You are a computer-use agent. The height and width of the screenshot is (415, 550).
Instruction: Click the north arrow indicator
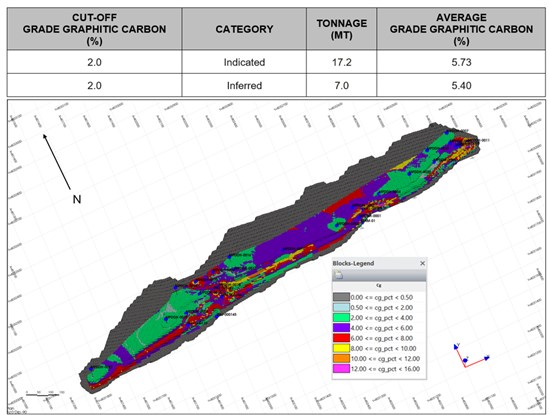[x=56, y=162]
